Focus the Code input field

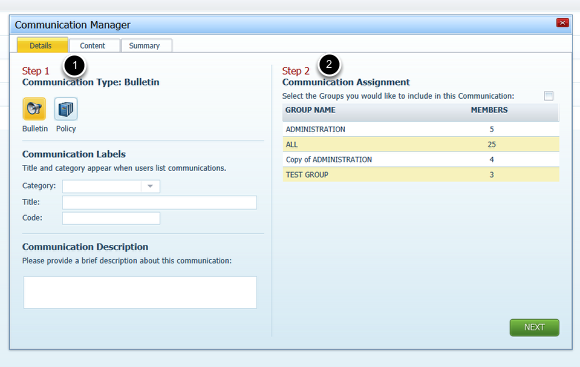pyautogui.click(x=111, y=218)
